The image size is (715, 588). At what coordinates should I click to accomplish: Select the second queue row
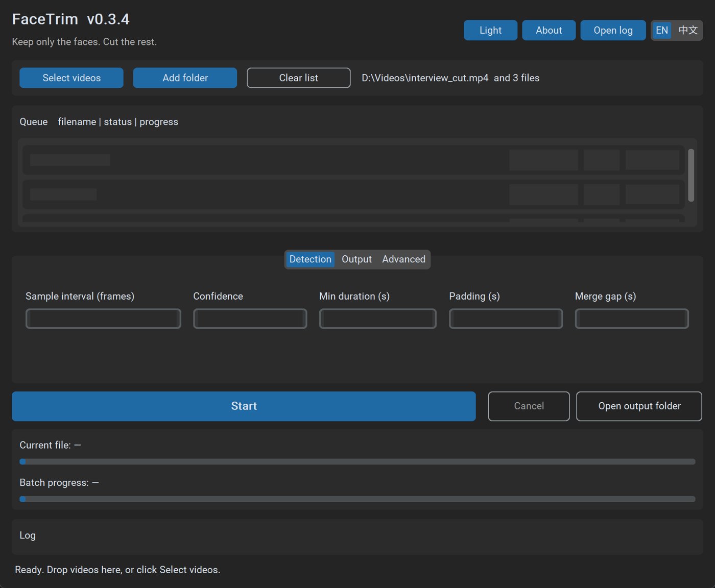coord(353,194)
